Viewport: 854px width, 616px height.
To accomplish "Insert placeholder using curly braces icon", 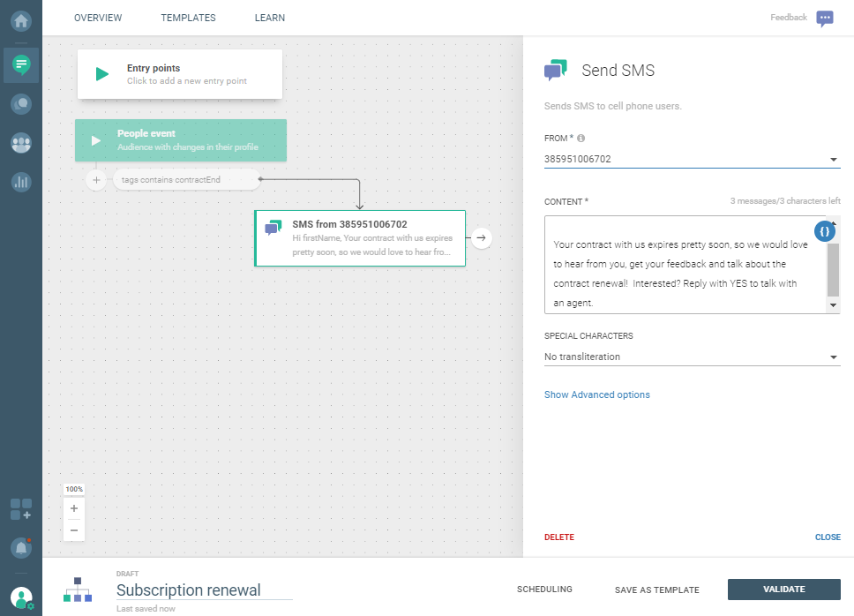I will coord(824,232).
